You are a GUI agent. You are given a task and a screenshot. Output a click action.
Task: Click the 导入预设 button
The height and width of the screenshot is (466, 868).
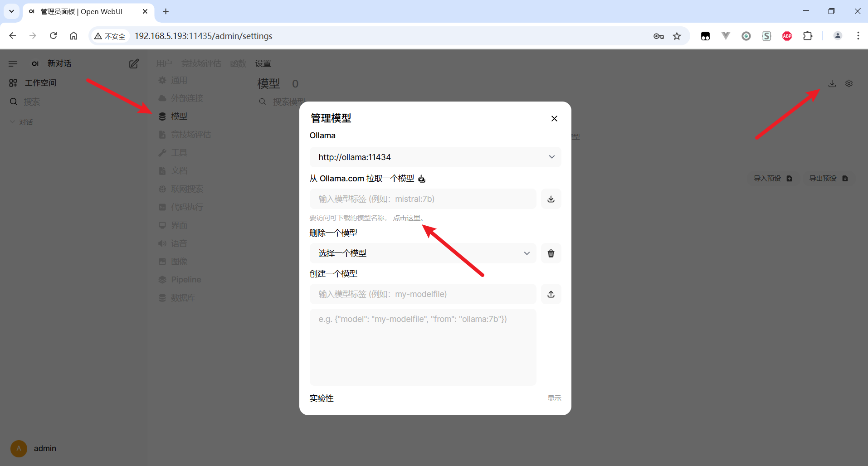click(x=773, y=179)
